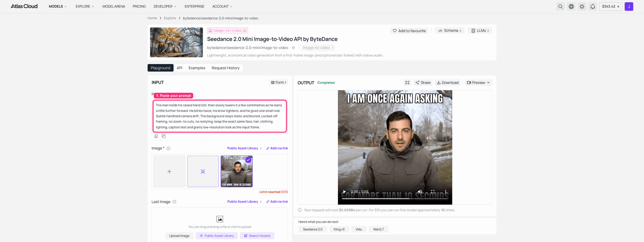
Task: Try the Vidu suggestion
Action: [359, 229]
